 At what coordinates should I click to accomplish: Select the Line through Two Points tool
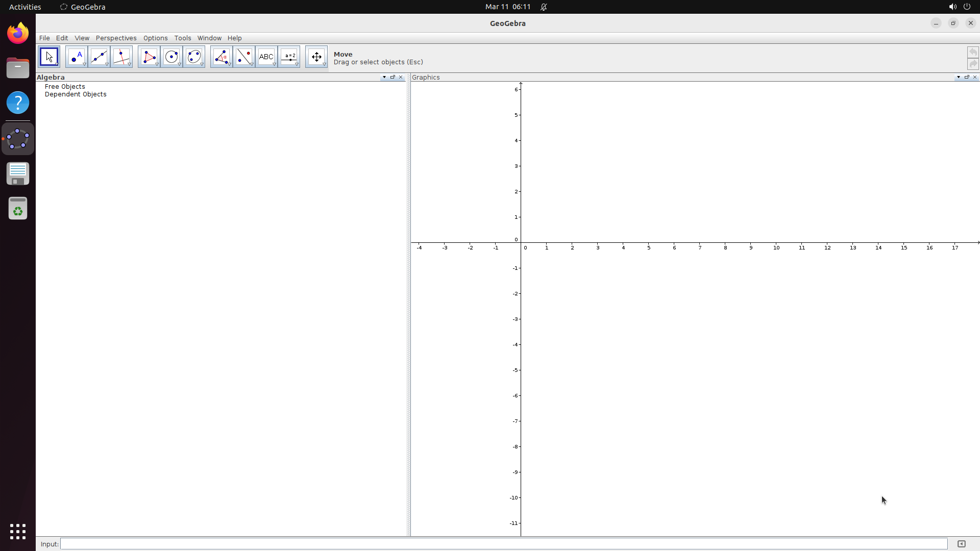coord(99,56)
